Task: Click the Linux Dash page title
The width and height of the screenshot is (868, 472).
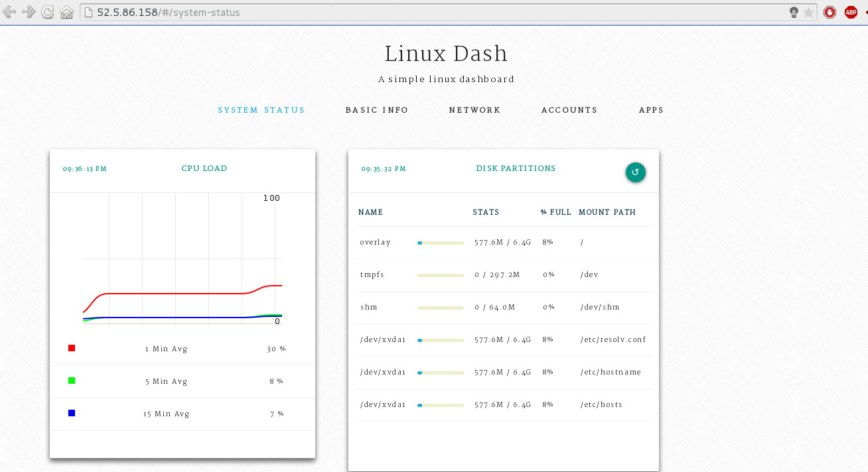Action: click(x=446, y=54)
